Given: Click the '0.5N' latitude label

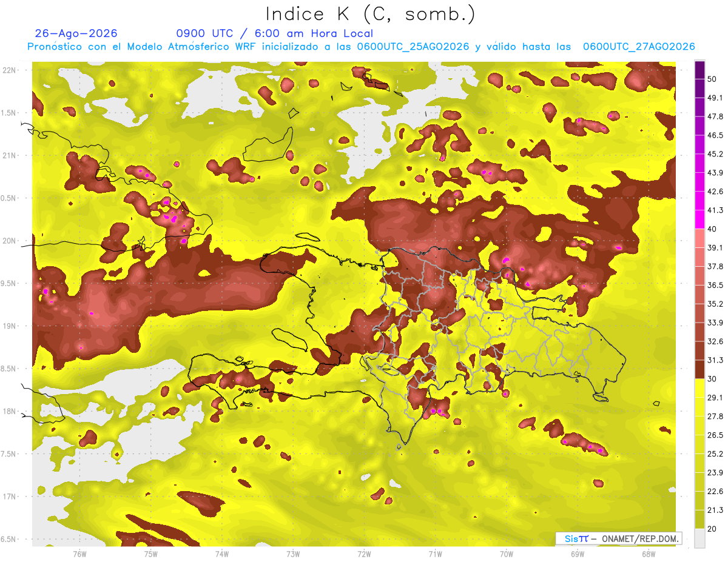Looking at the screenshot, I should (x=8, y=198).
